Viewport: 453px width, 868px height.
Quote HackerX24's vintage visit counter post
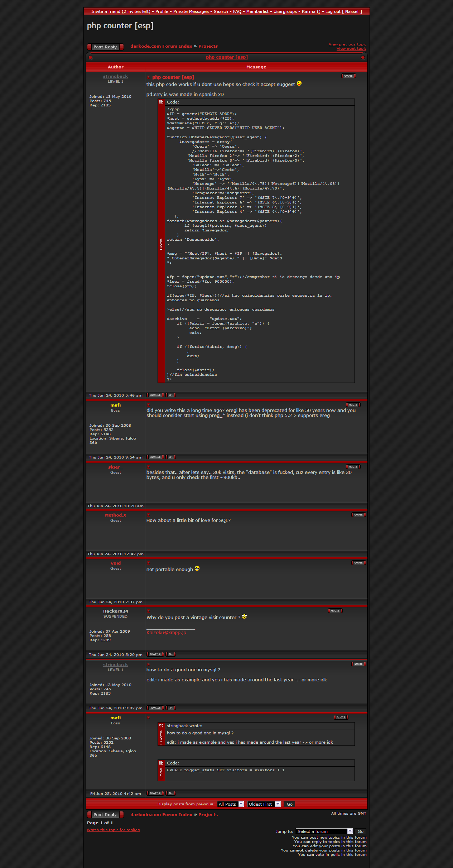pyautogui.click(x=335, y=611)
